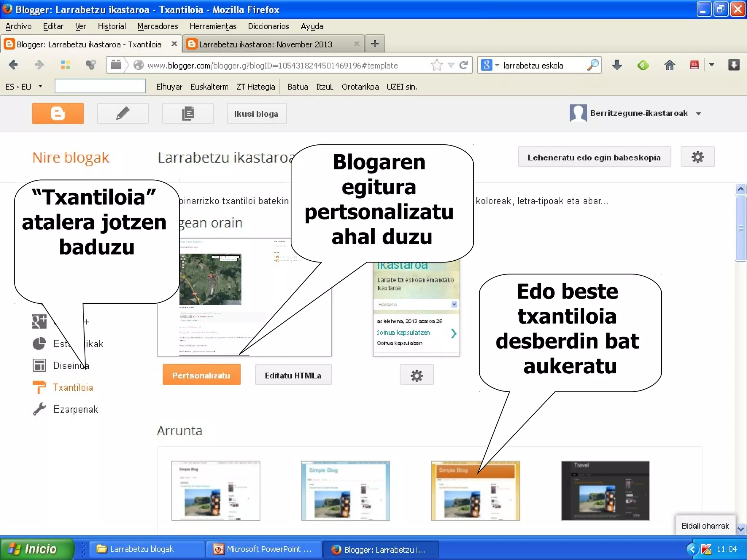
Task: Click page scrollbar up arrow
Action: point(740,189)
